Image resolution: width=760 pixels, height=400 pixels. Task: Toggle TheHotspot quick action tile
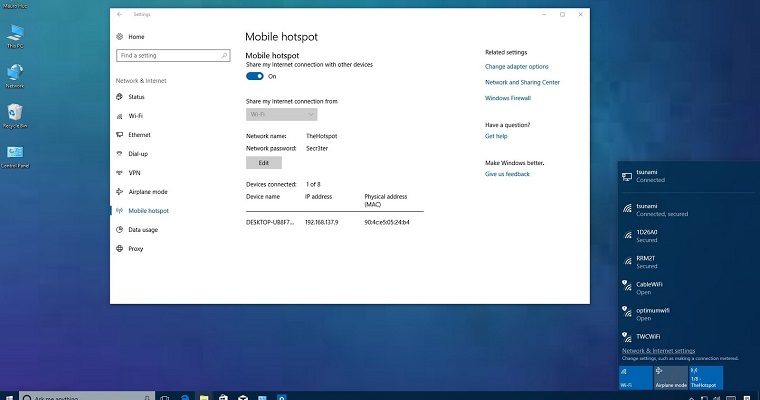click(706, 378)
